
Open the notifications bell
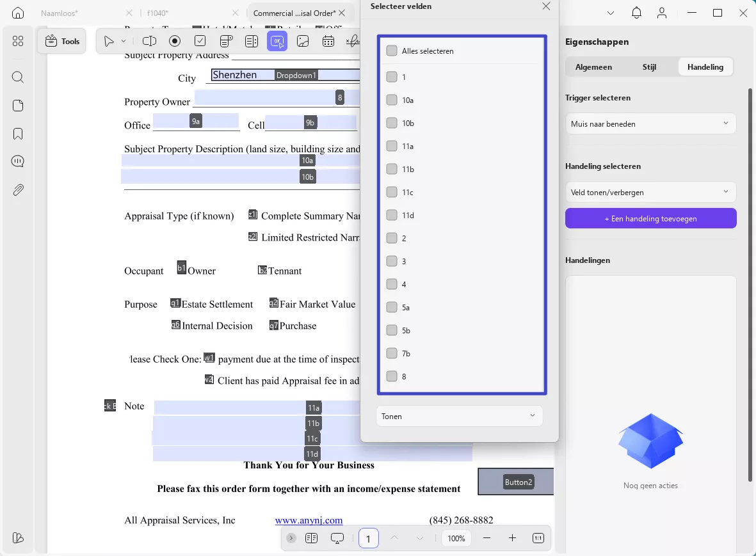[636, 13]
